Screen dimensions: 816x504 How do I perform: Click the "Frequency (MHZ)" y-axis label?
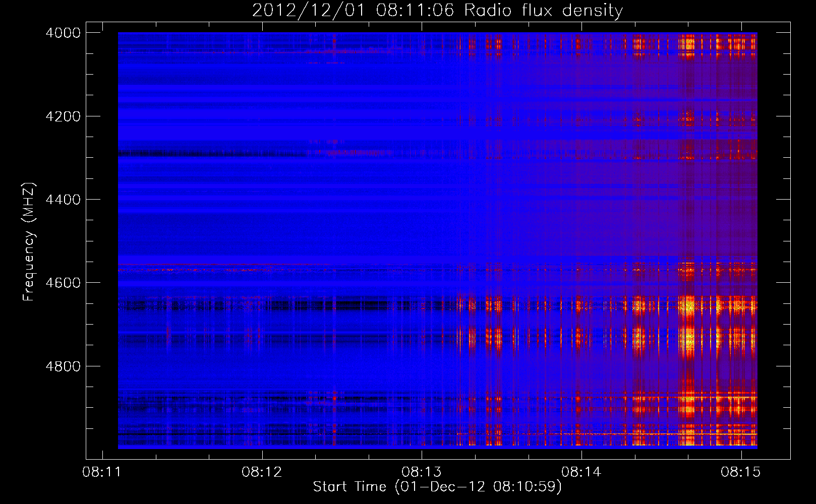click(x=29, y=242)
